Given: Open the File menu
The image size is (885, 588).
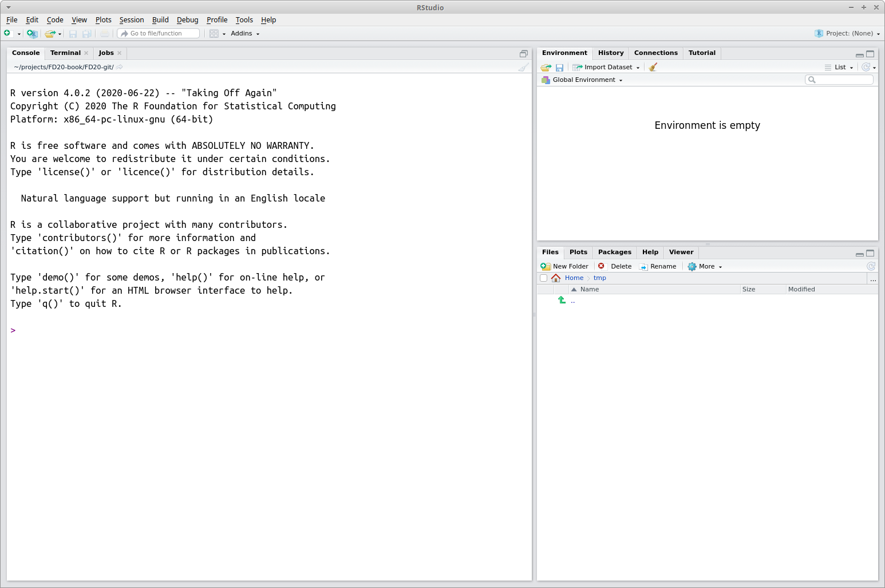Looking at the screenshot, I should (x=12, y=19).
